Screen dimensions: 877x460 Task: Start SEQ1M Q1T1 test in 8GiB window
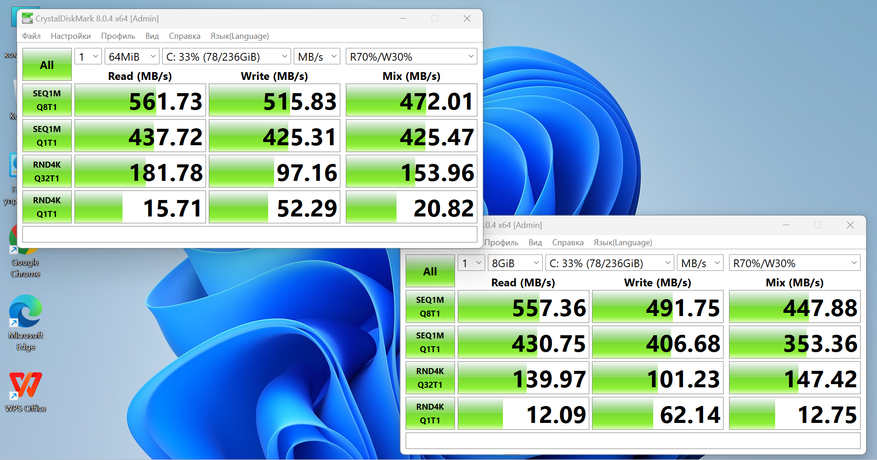click(x=430, y=342)
